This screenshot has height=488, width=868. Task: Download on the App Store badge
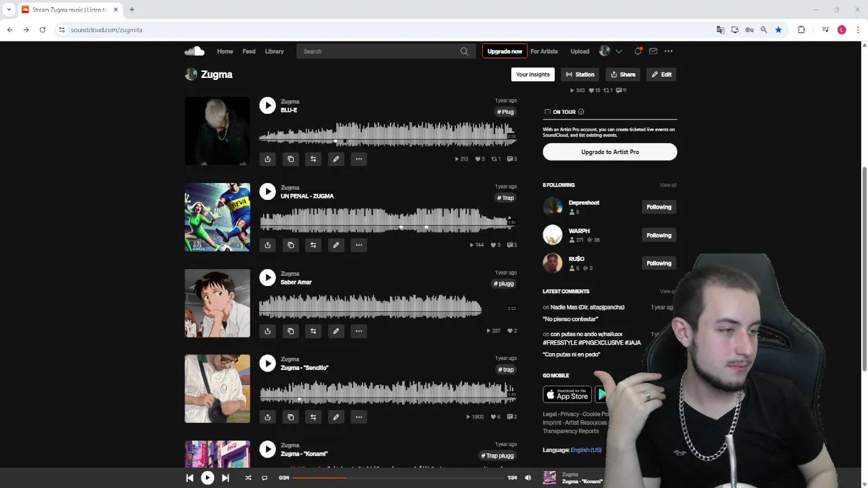pyautogui.click(x=568, y=394)
